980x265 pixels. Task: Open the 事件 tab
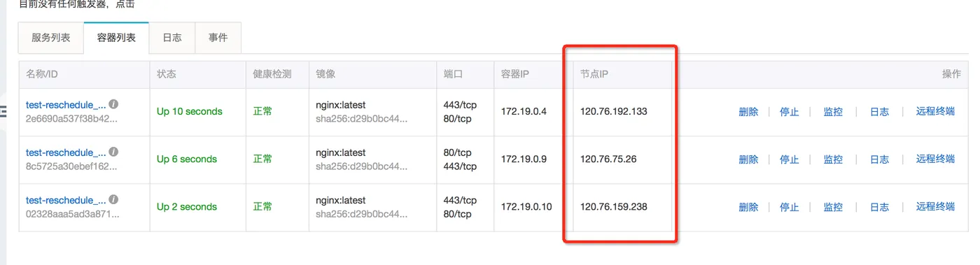pos(218,38)
